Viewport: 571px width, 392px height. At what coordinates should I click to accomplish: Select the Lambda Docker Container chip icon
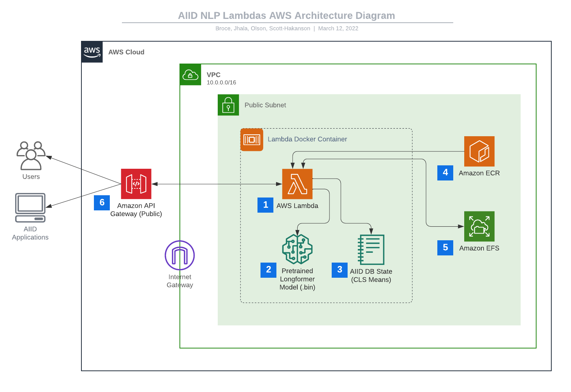pos(252,140)
